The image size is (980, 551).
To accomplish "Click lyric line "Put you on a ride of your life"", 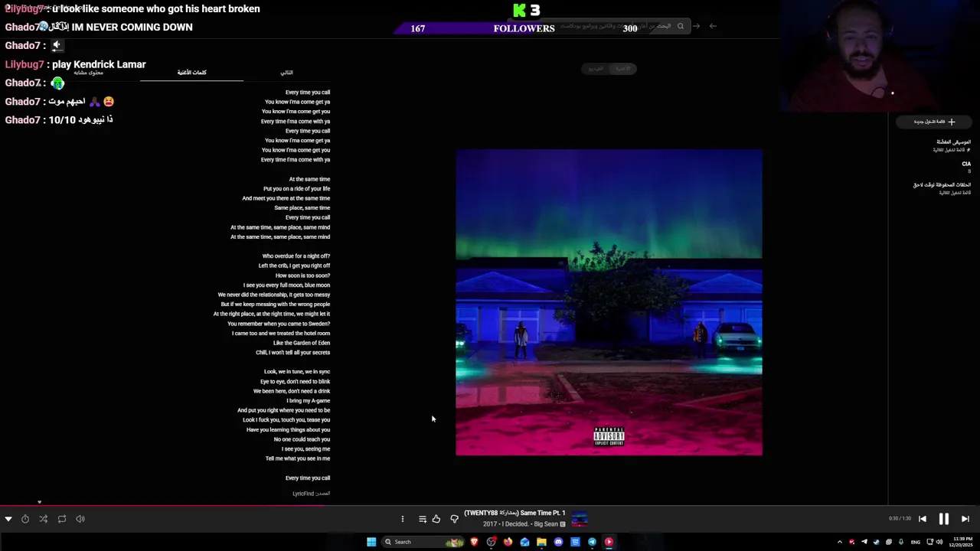I will [297, 189].
